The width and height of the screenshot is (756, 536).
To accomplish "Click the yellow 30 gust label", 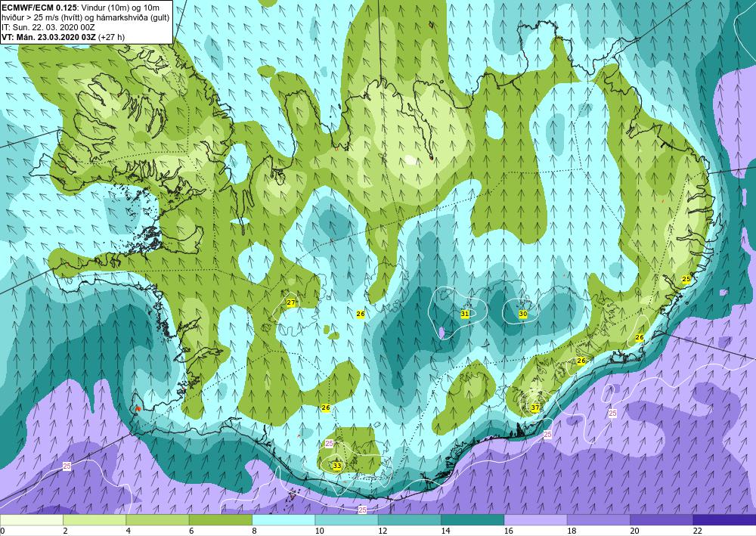I will [x=522, y=314].
